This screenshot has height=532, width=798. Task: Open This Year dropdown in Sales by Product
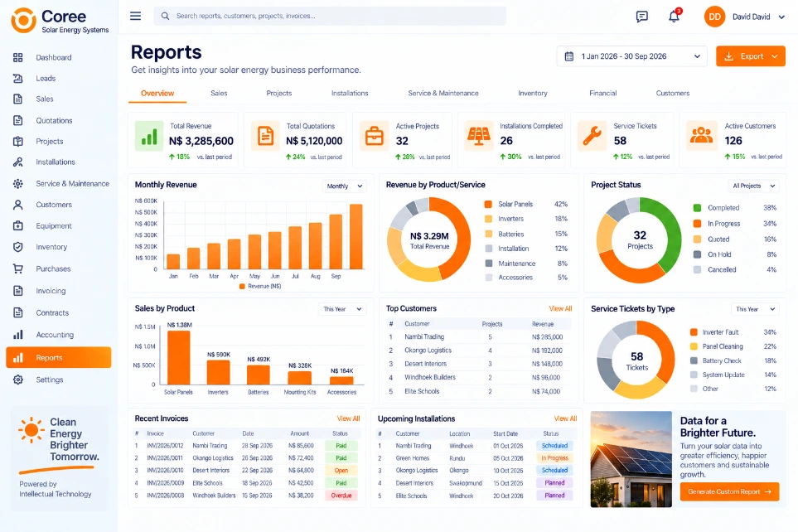point(342,309)
